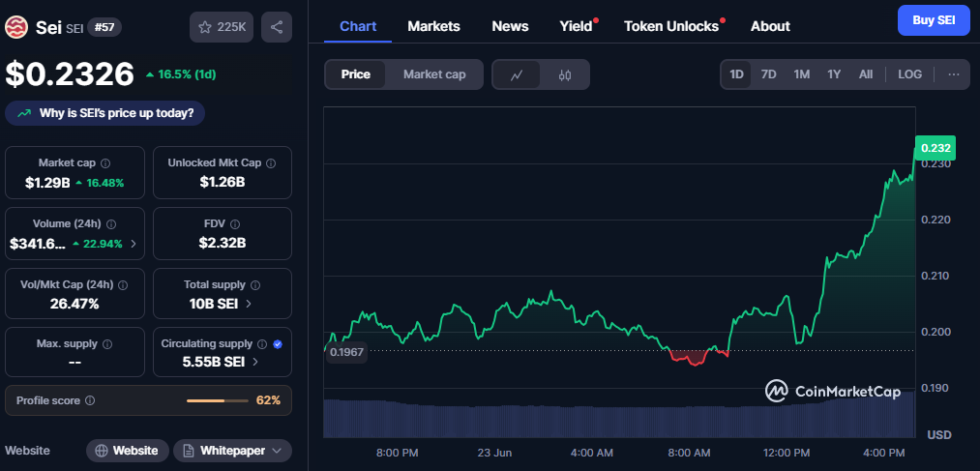This screenshot has width=980, height=471.
Task: Click the #57 rank badge
Action: click(x=104, y=27)
